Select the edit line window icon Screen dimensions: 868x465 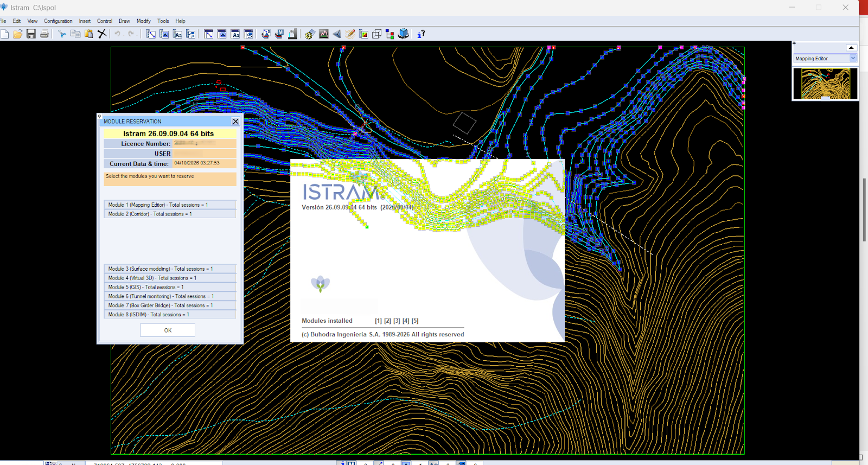tap(209, 34)
